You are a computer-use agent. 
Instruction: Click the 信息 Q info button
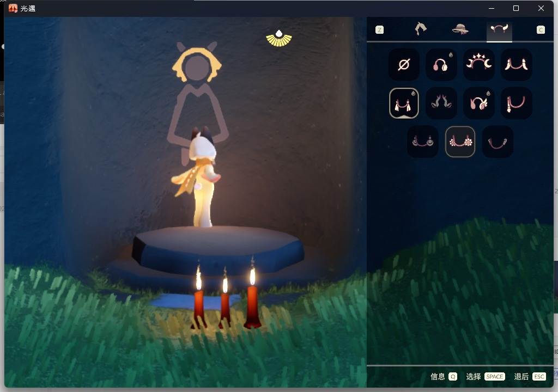pos(444,376)
